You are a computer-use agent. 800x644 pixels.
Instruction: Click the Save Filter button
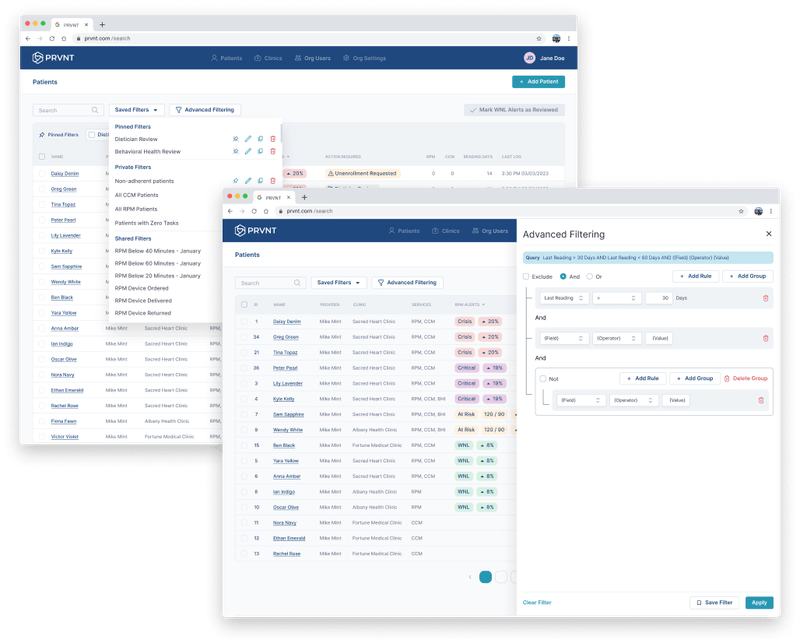pyautogui.click(x=714, y=603)
